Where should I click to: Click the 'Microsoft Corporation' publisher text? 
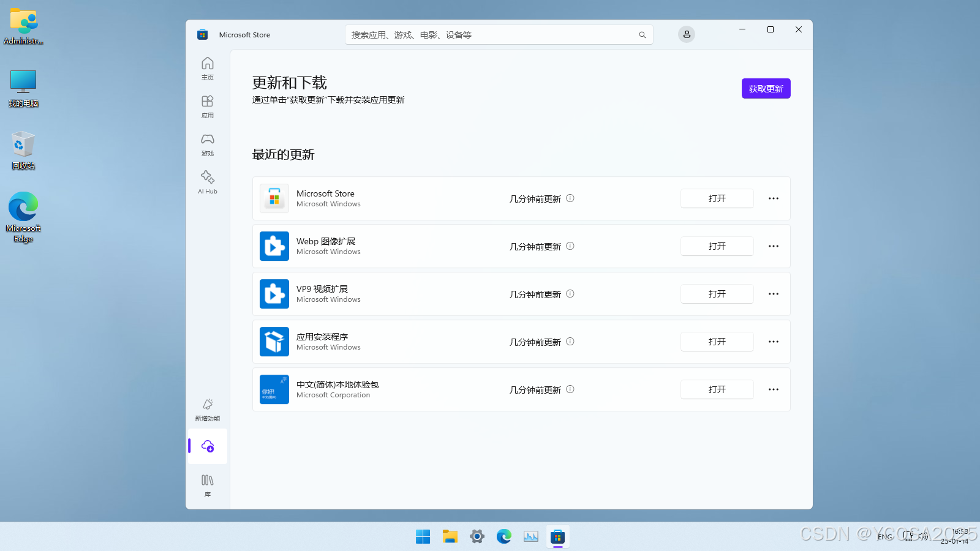[x=333, y=395]
